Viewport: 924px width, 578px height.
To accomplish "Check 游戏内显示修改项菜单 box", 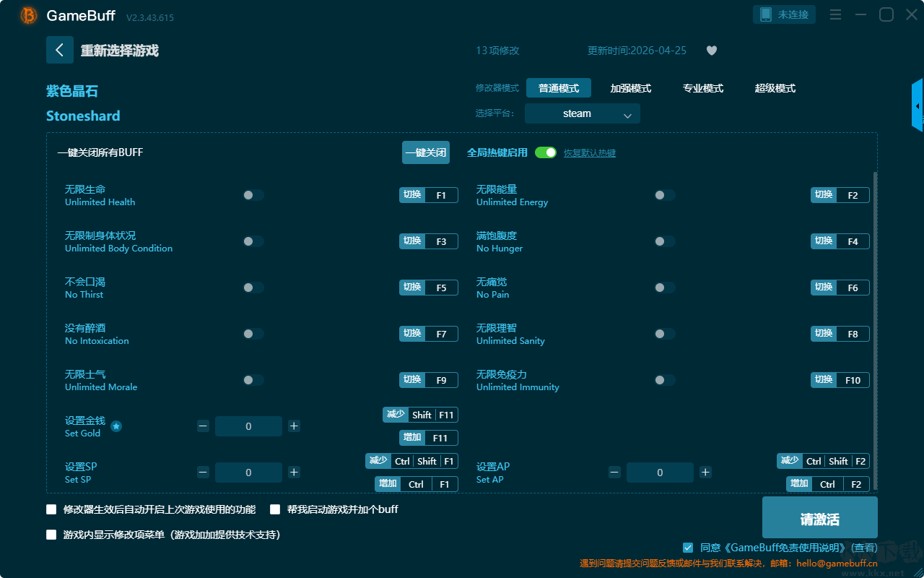I will pos(51,535).
